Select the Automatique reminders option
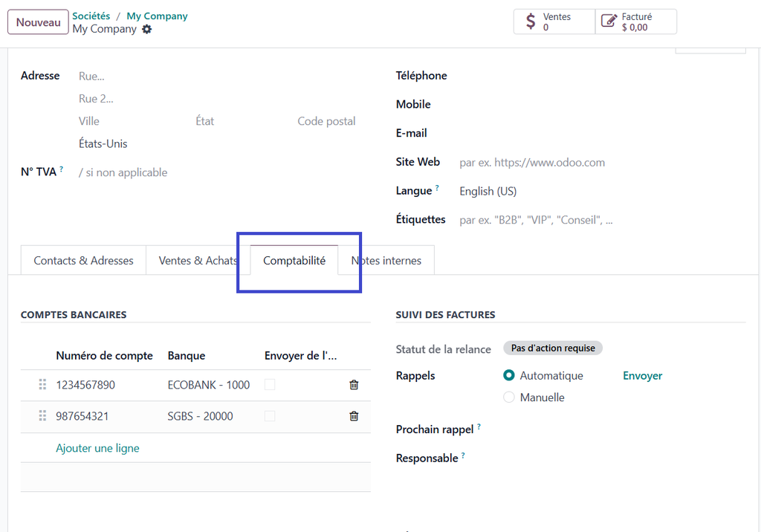761x532 pixels. pos(508,376)
